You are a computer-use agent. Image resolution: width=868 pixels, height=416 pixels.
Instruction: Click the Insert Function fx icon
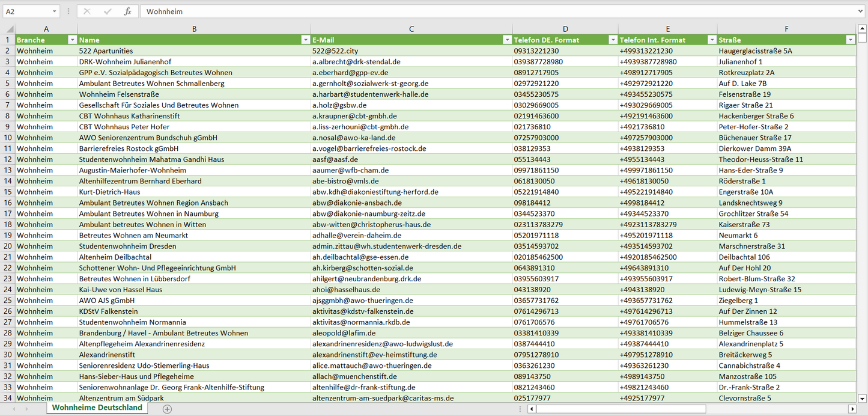pos(127,11)
